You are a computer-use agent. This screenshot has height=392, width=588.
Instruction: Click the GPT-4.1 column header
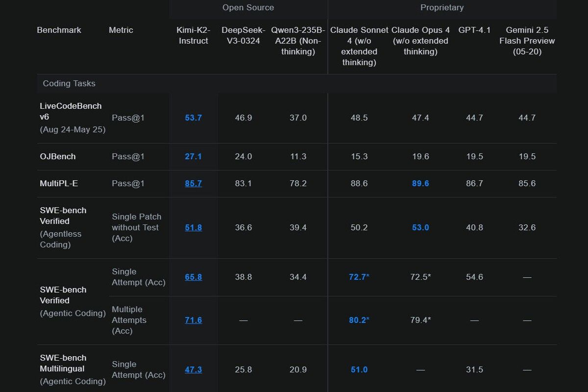click(x=474, y=30)
